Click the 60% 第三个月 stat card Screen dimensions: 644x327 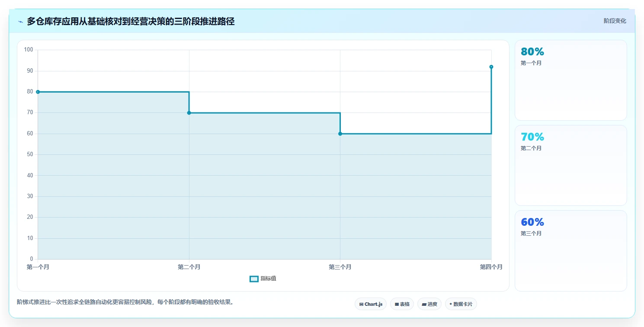pyautogui.click(x=570, y=251)
